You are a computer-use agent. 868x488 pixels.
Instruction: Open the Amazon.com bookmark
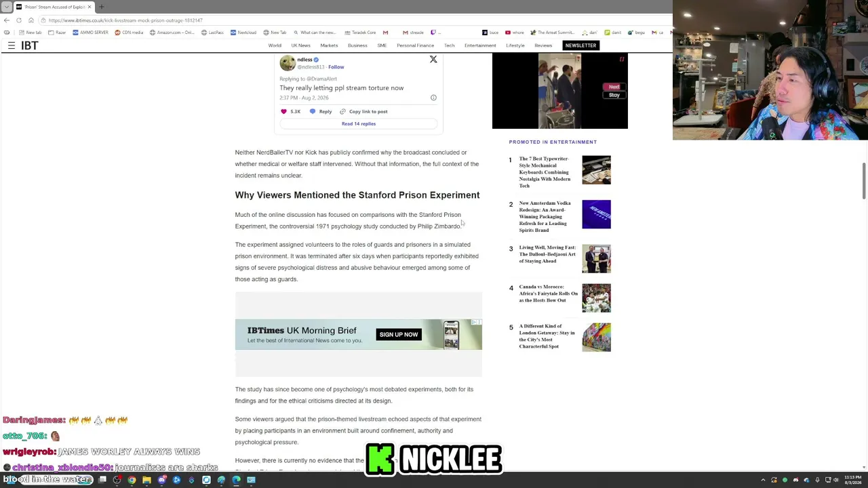tap(172, 33)
